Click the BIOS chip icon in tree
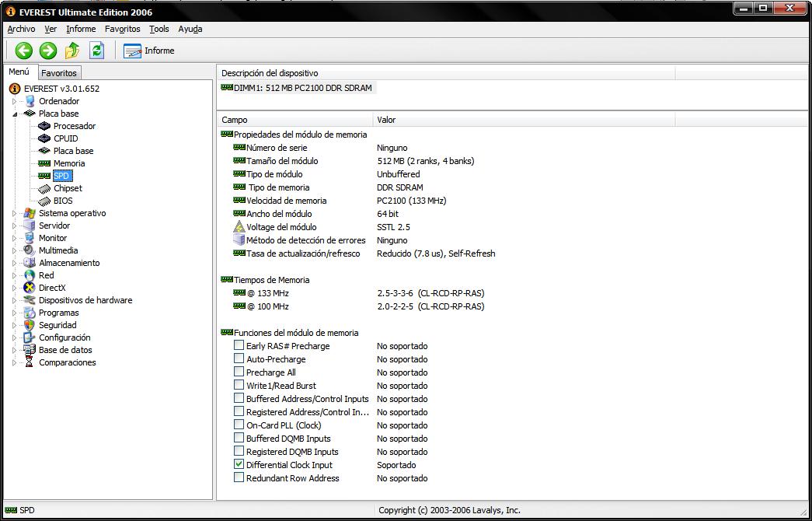812x521 pixels. click(44, 201)
